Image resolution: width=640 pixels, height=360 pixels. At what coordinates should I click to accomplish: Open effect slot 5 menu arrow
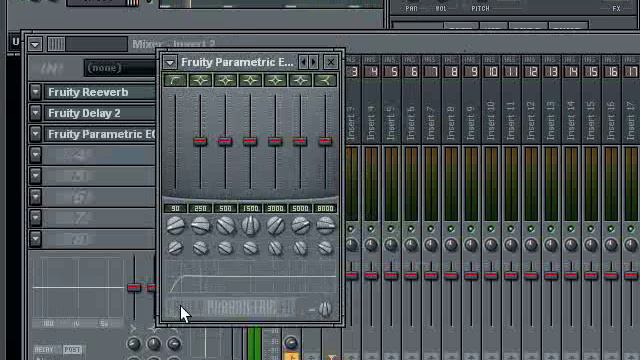click(36, 176)
